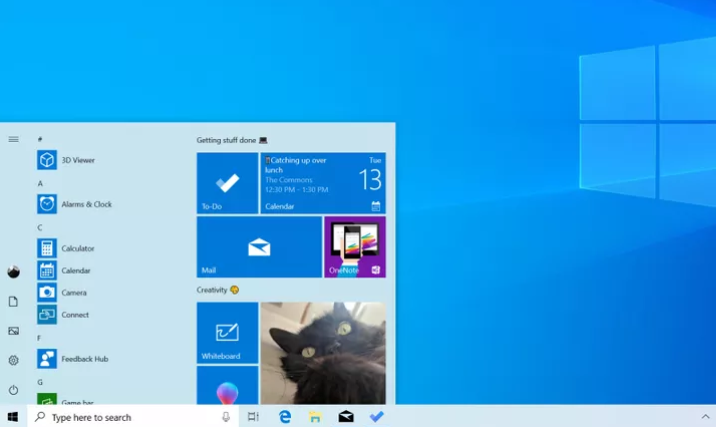Open the letter A app index
This screenshot has width=716, height=427.
(x=40, y=183)
